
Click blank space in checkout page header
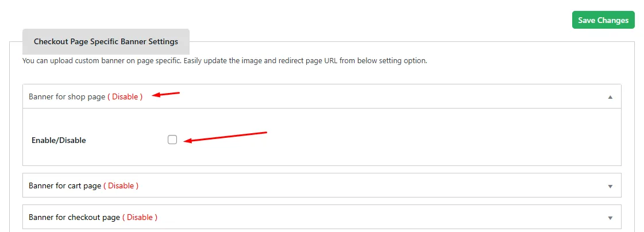369,217
